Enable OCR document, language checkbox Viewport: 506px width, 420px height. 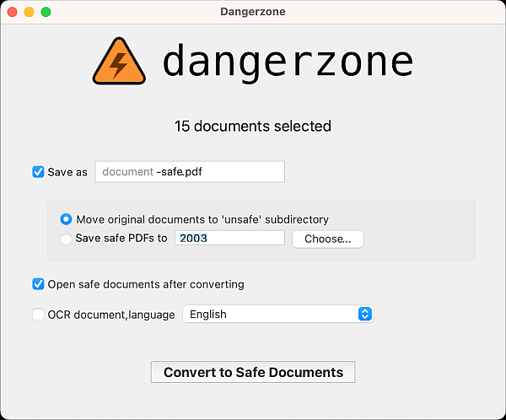(38, 315)
